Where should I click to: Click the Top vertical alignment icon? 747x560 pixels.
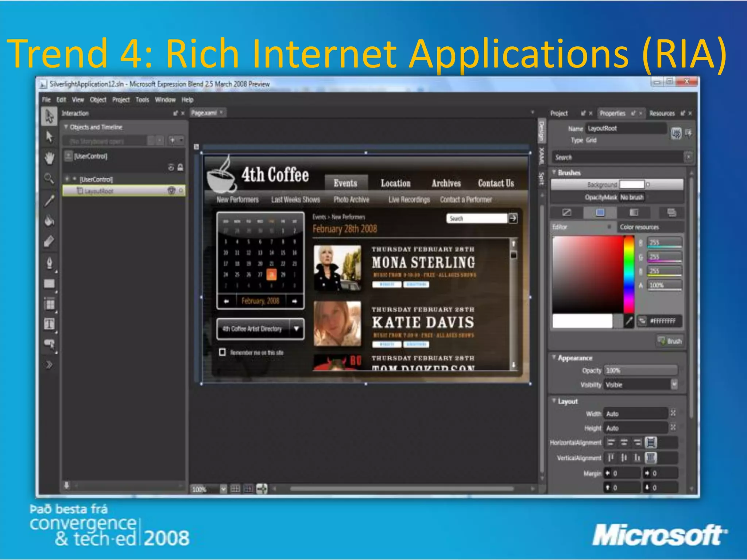click(611, 458)
